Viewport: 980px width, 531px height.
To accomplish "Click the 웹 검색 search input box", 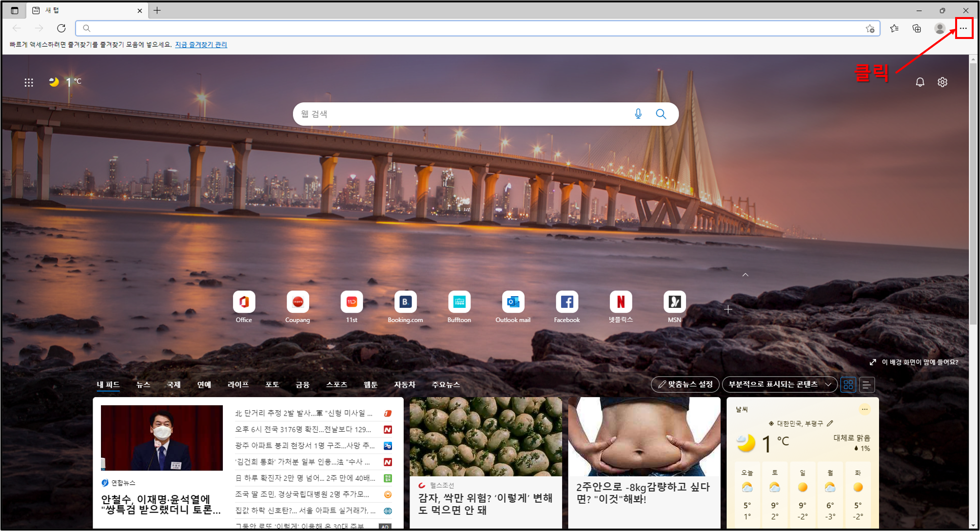I will [458, 114].
